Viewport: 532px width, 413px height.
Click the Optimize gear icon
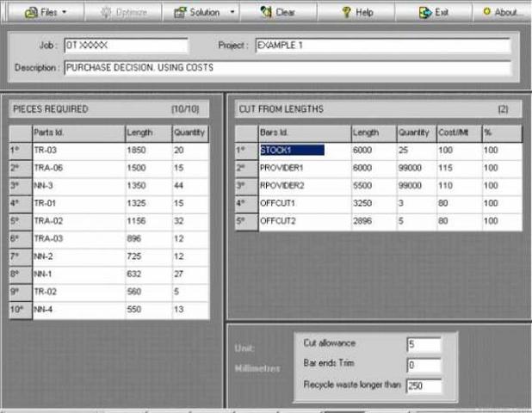tap(106, 13)
